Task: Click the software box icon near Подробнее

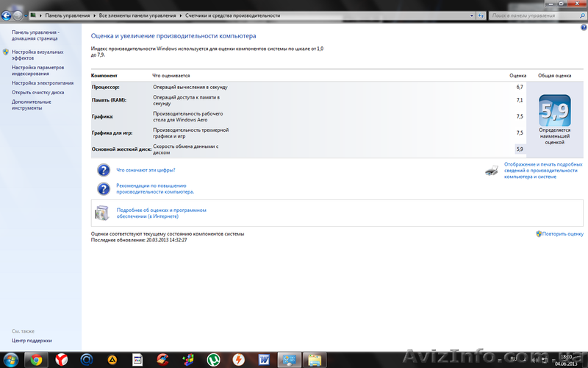Action: click(104, 213)
